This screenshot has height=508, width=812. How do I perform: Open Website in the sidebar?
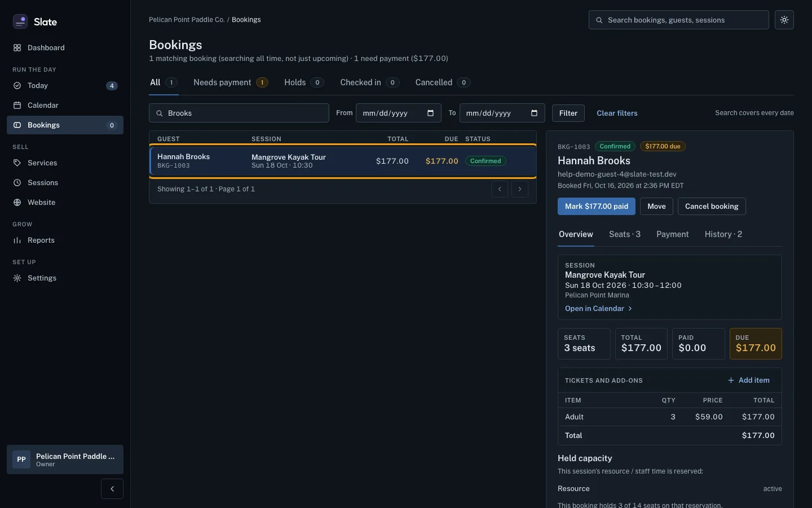[65, 203]
